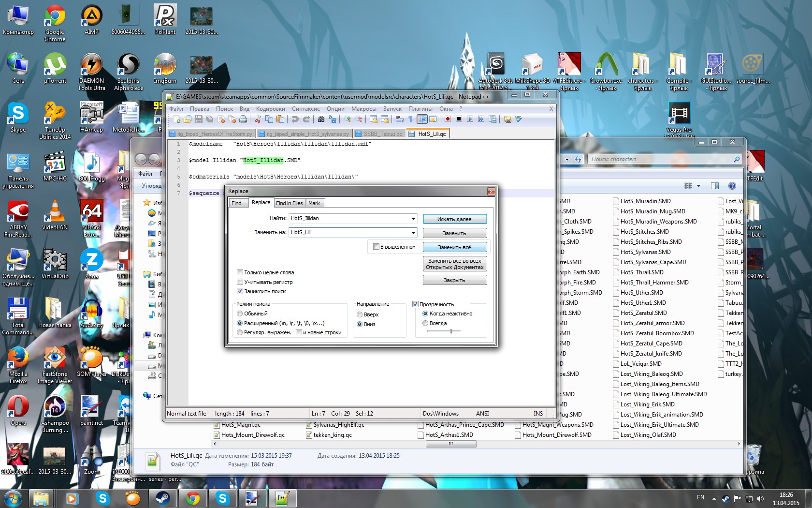The width and height of the screenshot is (812, 508).
Task: Check 'Учитывать регистр' option
Action: point(240,282)
